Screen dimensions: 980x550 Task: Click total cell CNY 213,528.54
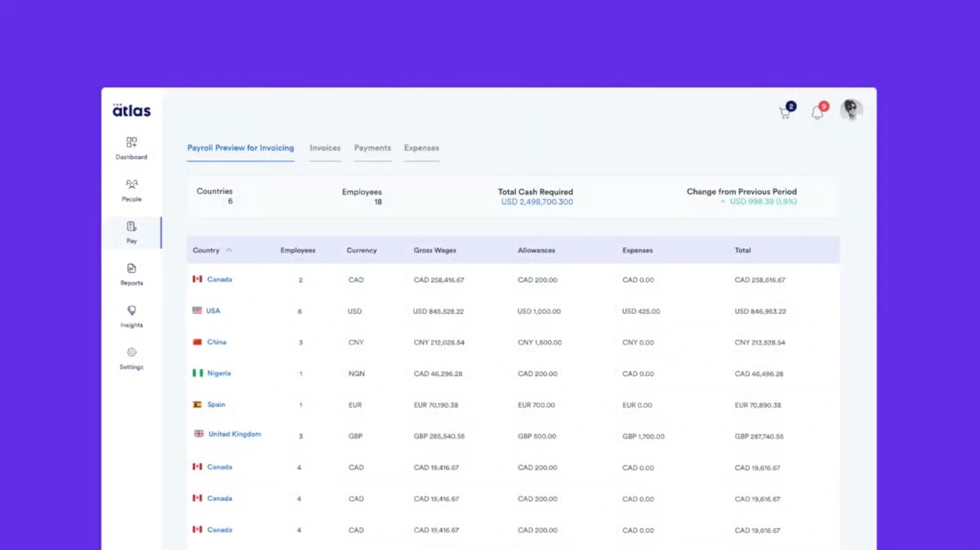click(x=760, y=342)
